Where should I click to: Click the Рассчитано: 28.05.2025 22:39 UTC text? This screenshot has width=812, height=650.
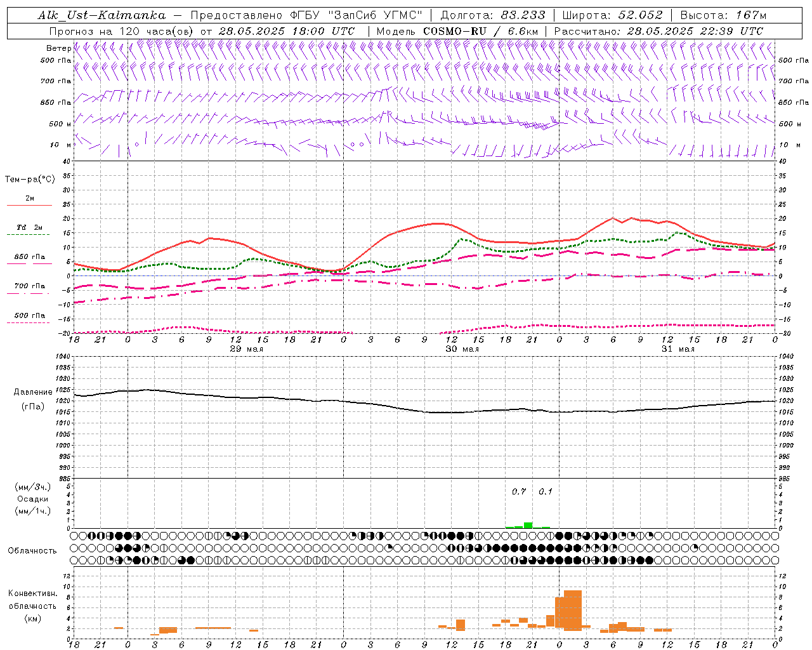(658, 31)
